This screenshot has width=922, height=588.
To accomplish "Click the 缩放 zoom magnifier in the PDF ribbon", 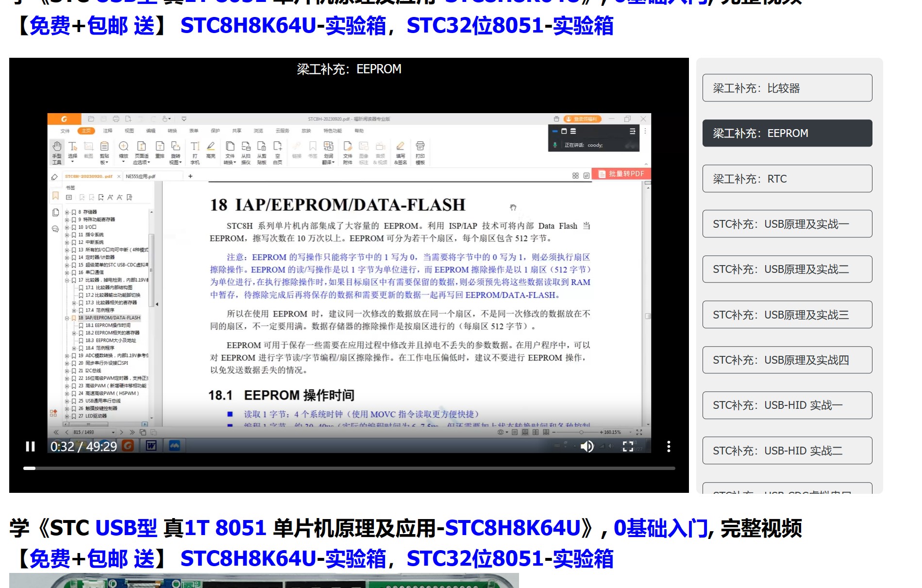I will 124,151.
